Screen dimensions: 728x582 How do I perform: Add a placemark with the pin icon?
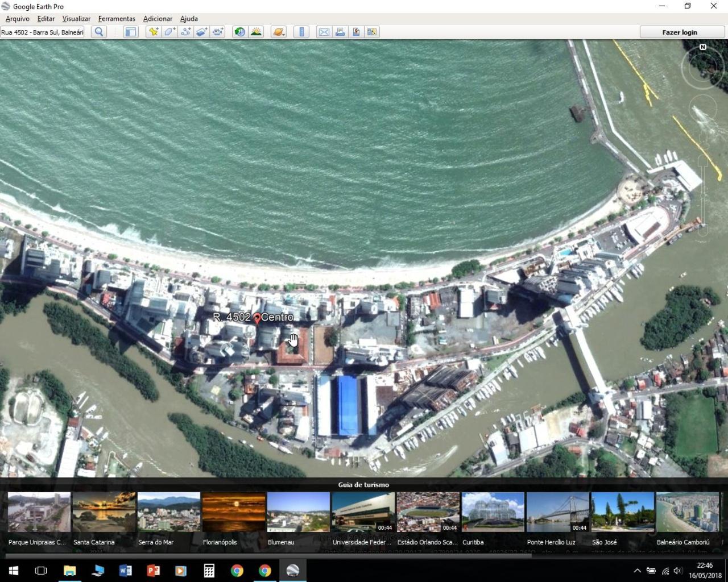pyautogui.click(x=153, y=32)
